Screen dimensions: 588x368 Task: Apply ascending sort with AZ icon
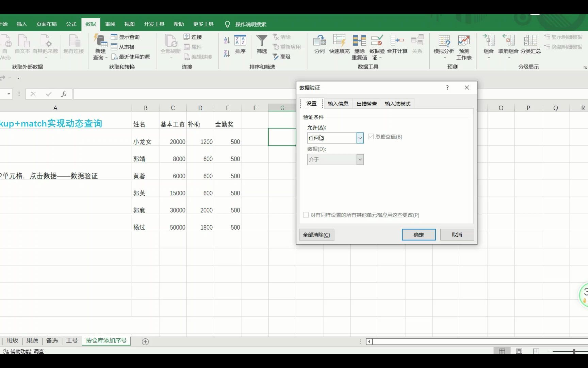coord(226,40)
